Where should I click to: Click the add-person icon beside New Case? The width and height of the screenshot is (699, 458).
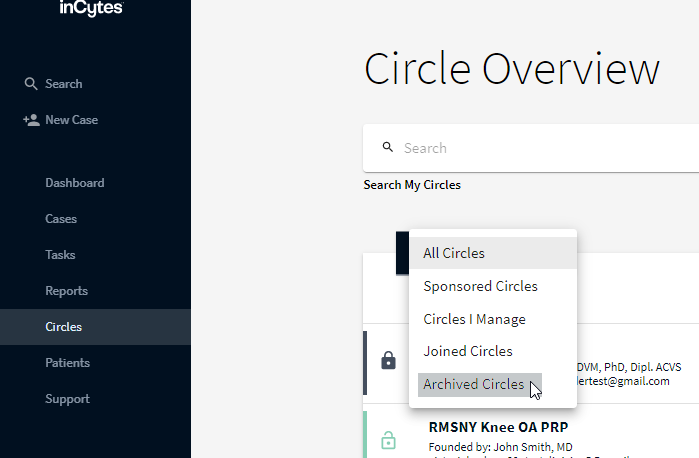pyautogui.click(x=31, y=120)
